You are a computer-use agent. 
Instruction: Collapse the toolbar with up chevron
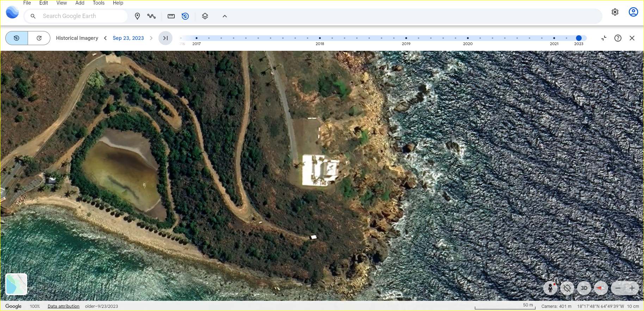point(225,16)
